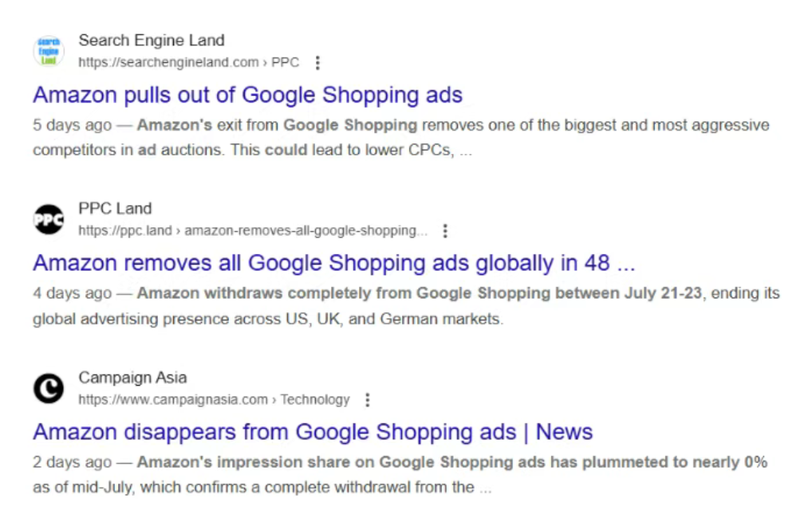Click the '5 days ago' date text
This screenshot has height=522, width=812.
(x=72, y=125)
